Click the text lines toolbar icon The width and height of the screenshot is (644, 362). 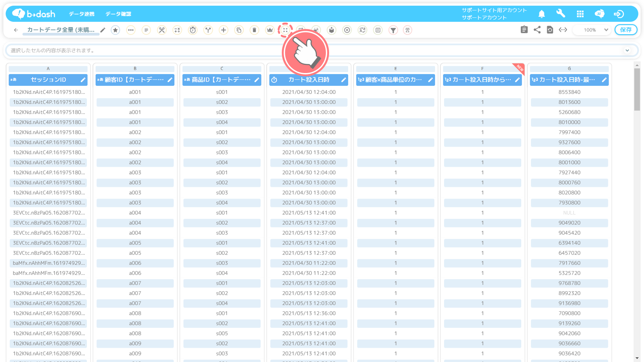point(146,30)
